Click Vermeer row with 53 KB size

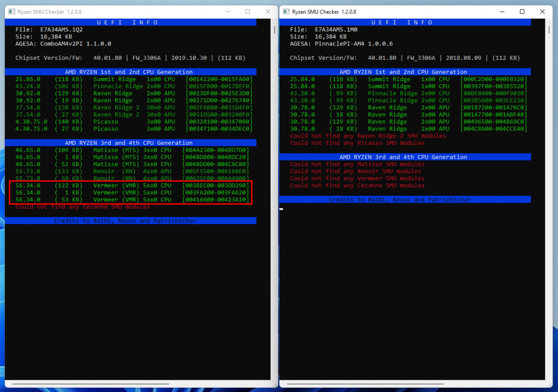(132, 200)
